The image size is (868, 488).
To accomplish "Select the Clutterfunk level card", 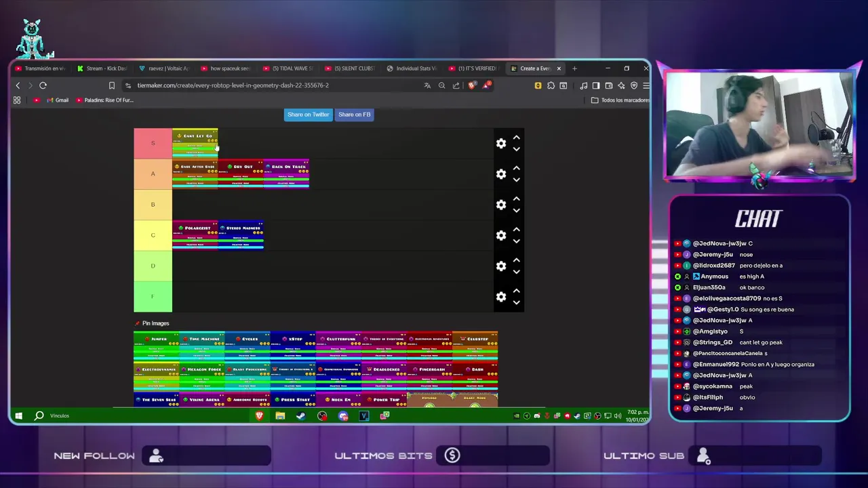I will (338, 346).
